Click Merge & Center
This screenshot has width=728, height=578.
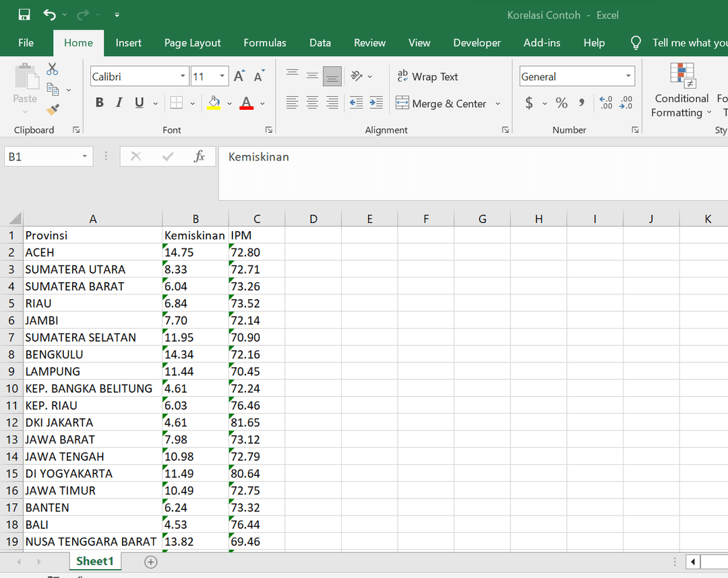441,104
